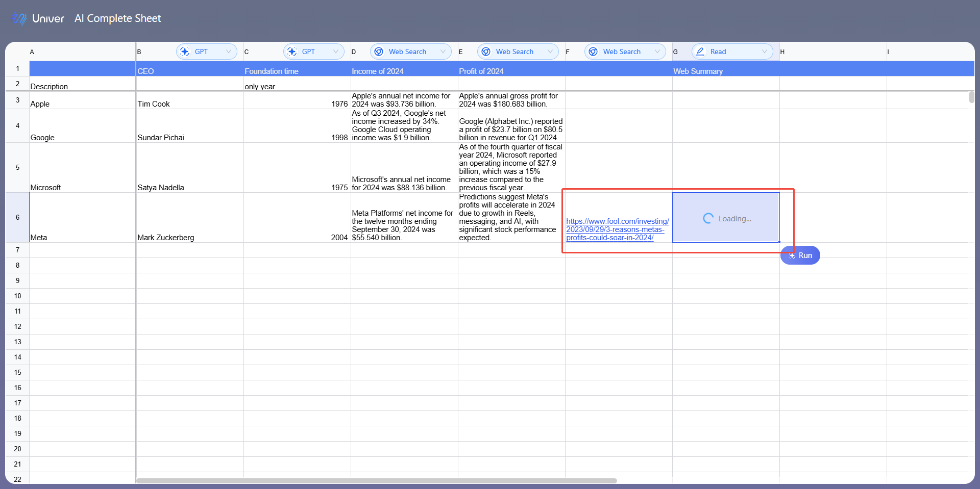The image size is (980, 489).
Task: Select Google's Q3 2024 net income cell
Action: pos(404,126)
